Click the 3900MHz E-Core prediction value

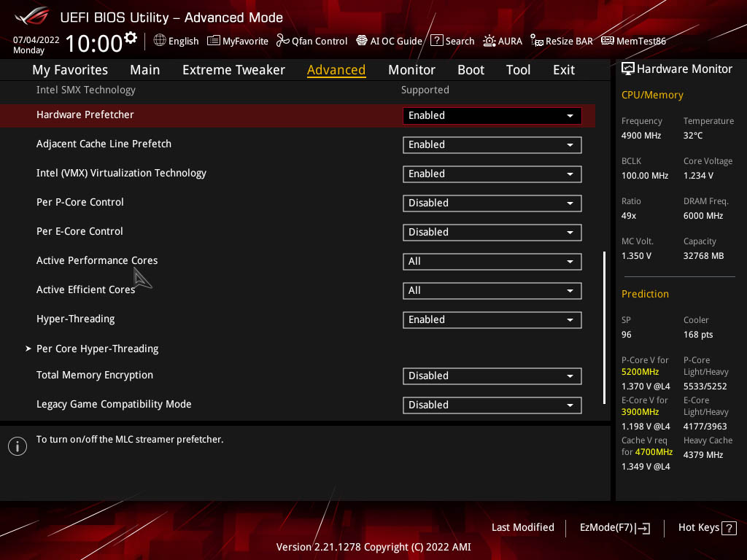(640, 412)
